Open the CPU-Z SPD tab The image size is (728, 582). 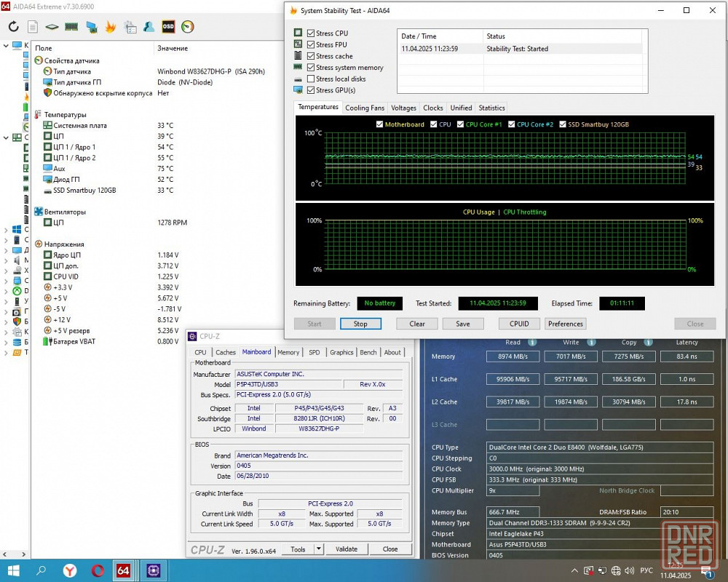tap(314, 352)
